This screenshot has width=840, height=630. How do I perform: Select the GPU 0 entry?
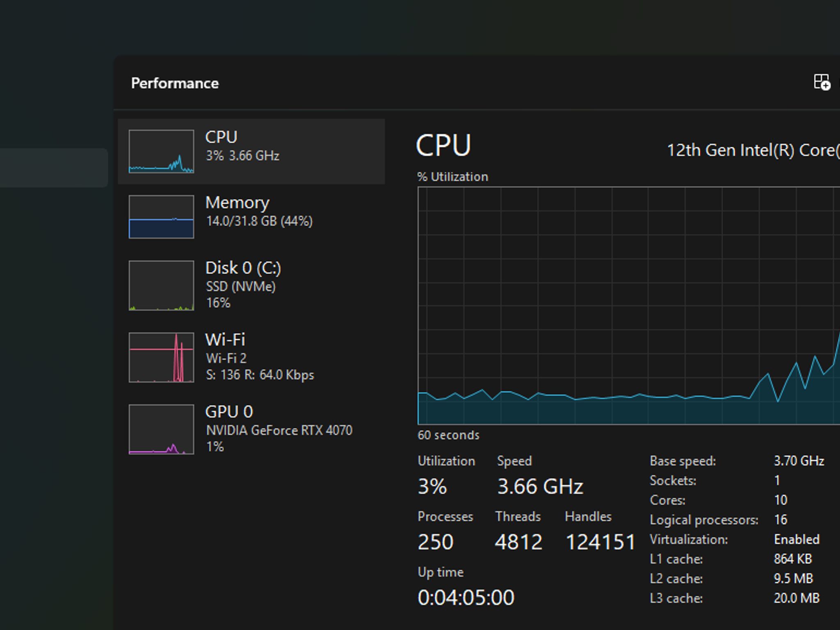click(x=251, y=429)
